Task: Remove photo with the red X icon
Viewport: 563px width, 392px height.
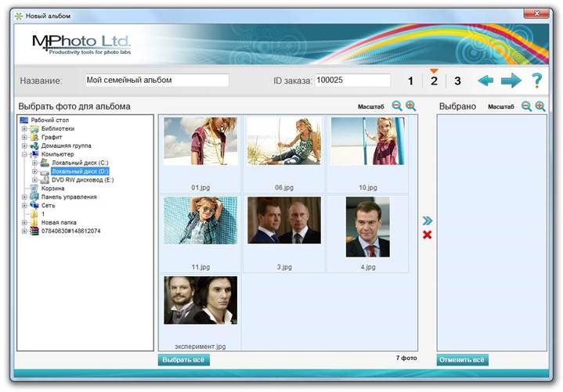Action: (427, 235)
